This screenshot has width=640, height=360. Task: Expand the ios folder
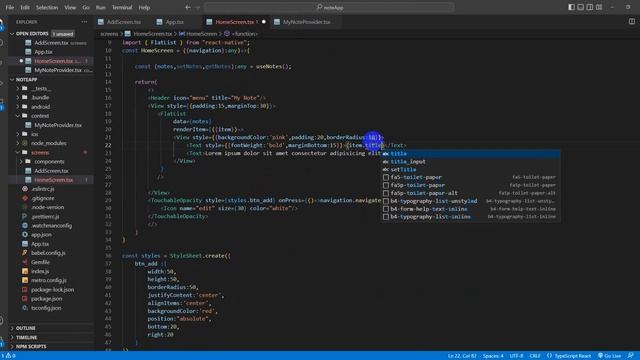(x=35, y=134)
